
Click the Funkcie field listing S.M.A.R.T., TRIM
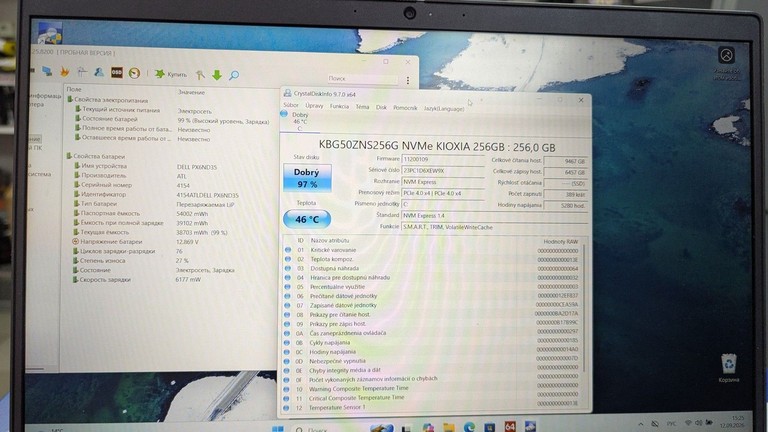point(494,227)
